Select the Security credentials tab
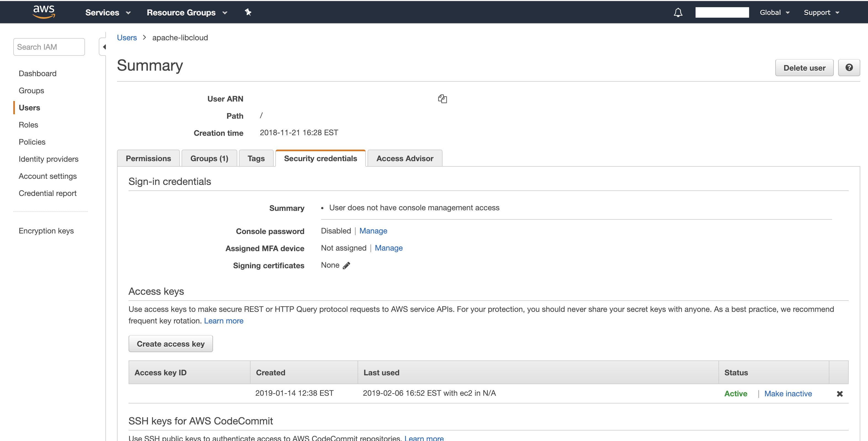Screen dimensions: 868x441 coord(320,158)
